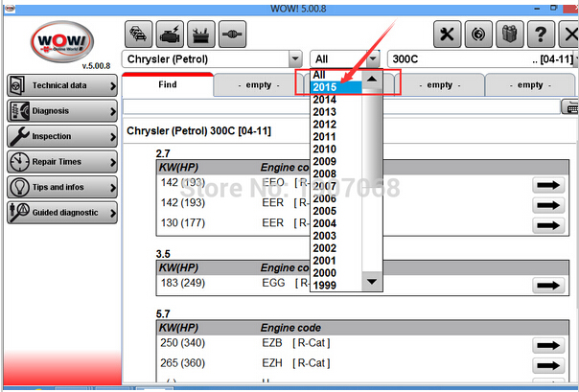Open the wrench and screwdriver settings icon
Screen dimensions: 579x392
pos(447,35)
